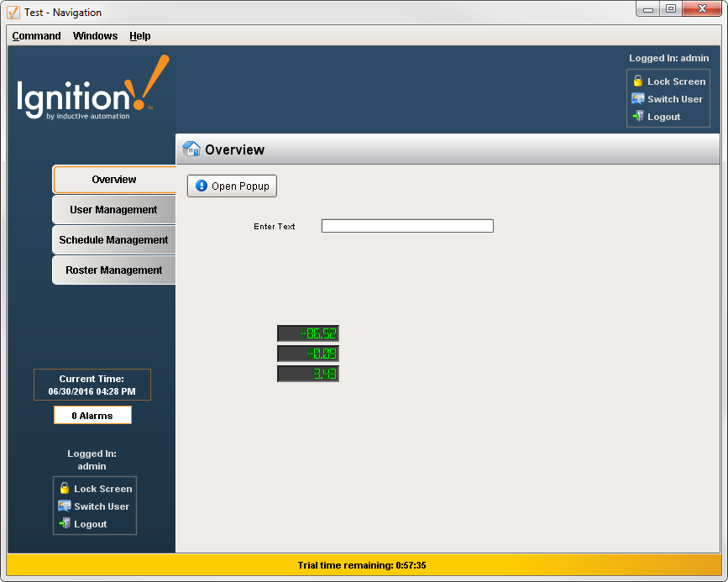Click the Enter Text input field
728x582 pixels.
coord(406,225)
